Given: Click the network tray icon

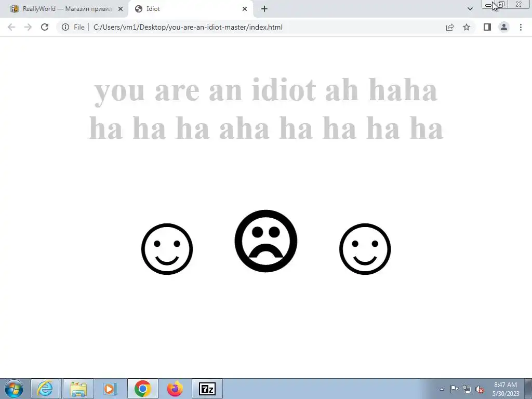Looking at the screenshot, I should (x=467, y=389).
